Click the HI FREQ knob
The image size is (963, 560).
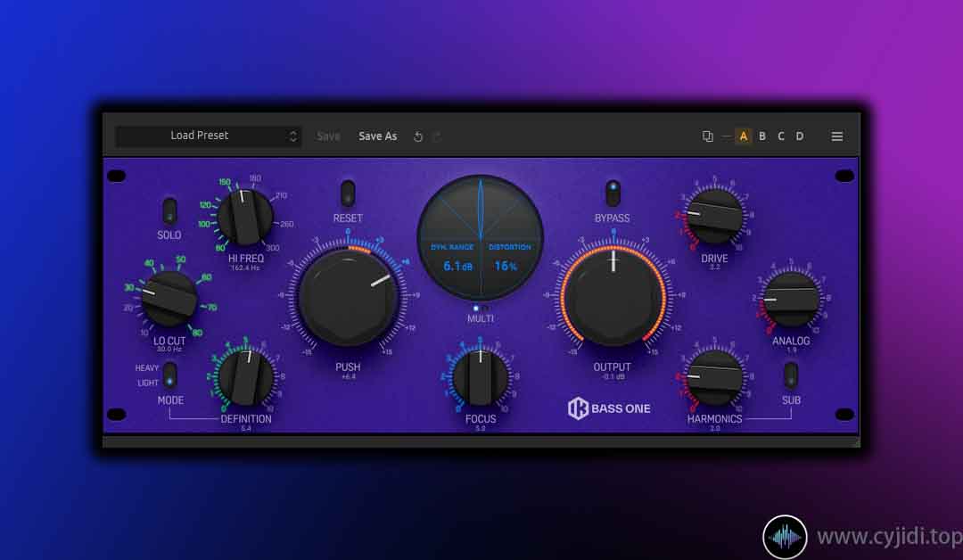tap(246, 217)
